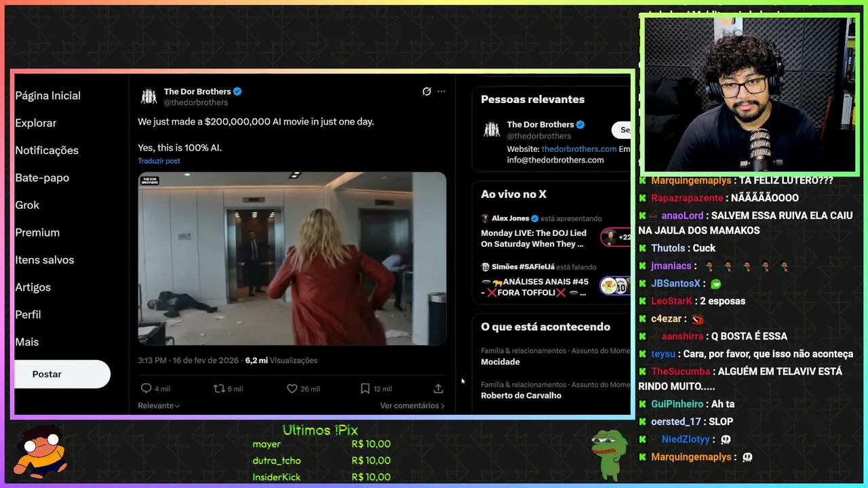Click Ver comentários link
Screen dimensions: 868x488
(412, 406)
